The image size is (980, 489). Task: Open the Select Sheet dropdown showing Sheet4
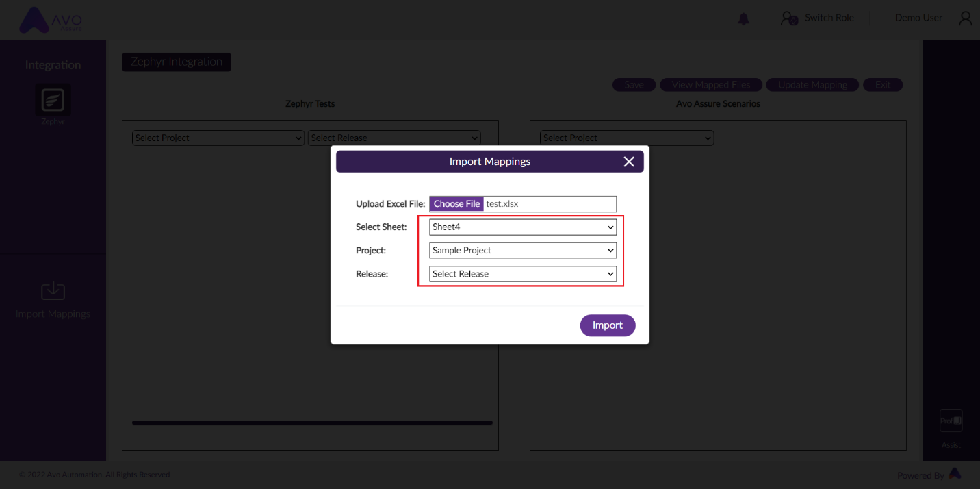point(523,227)
